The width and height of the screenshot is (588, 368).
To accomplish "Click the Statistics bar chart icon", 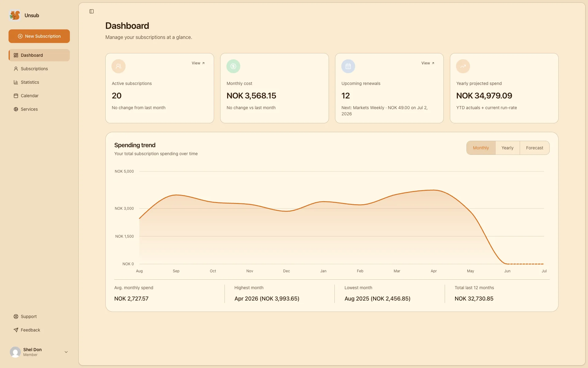I will [16, 82].
